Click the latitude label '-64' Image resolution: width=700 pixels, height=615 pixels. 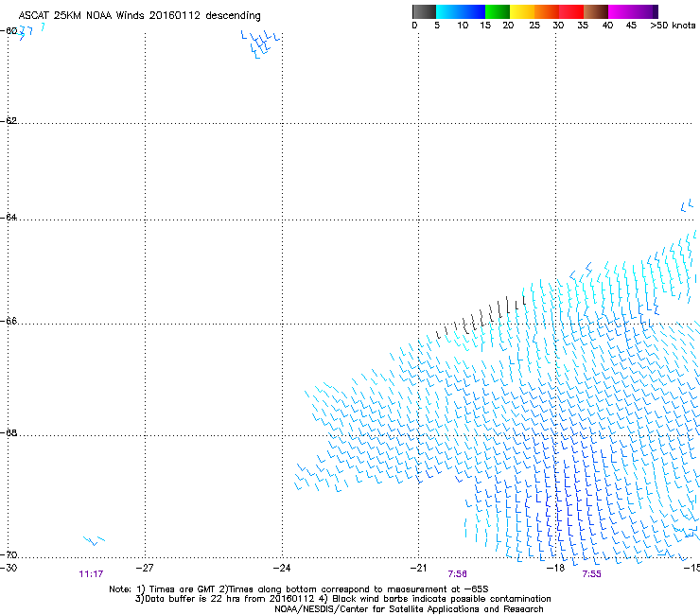(x=9, y=217)
